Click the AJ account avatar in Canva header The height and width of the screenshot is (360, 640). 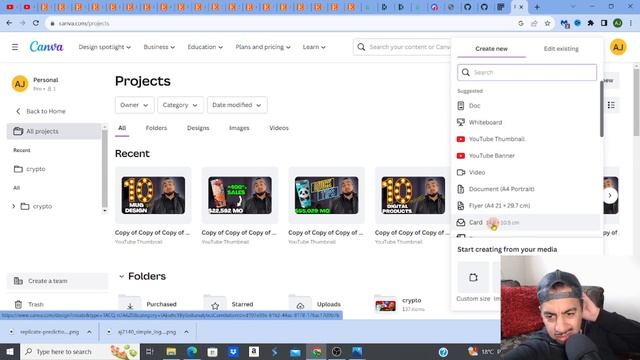(x=618, y=47)
